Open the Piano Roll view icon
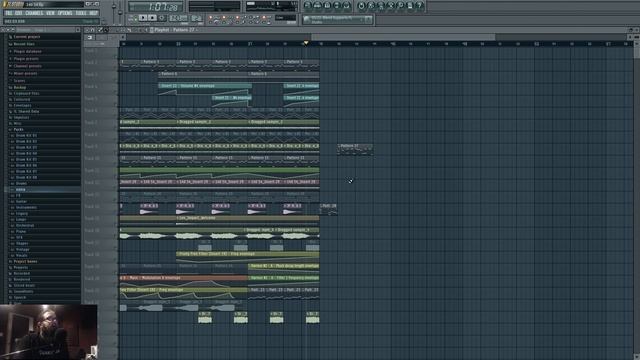 [x=327, y=6]
